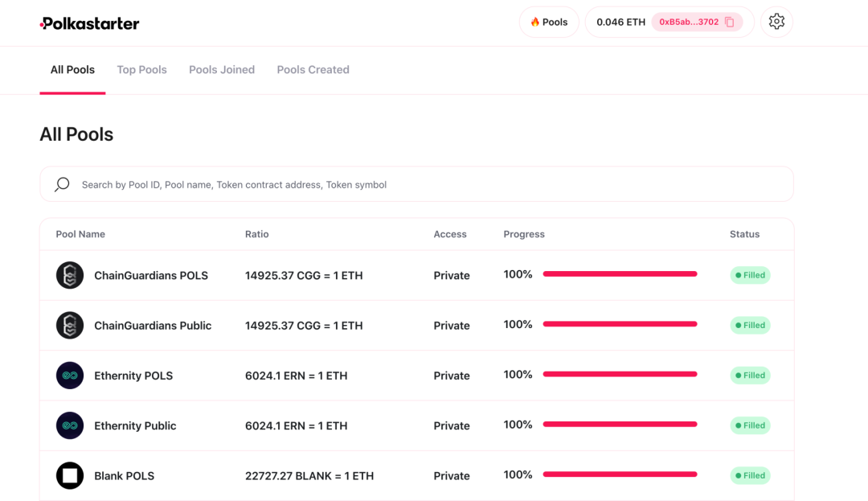This screenshot has height=501, width=868.
Task: Click Filled status badge for ChainGuardians POLS
Action: [750, 275]
